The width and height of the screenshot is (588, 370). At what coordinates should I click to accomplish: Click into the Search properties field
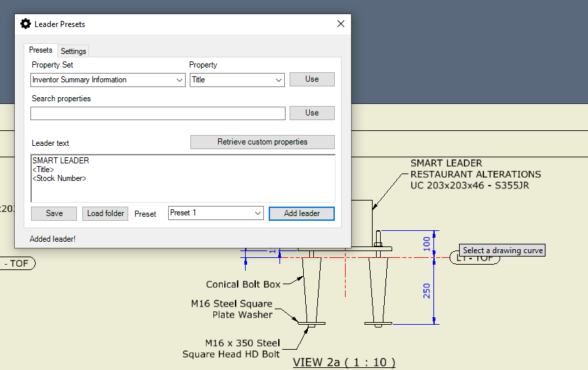coord(158,113)
